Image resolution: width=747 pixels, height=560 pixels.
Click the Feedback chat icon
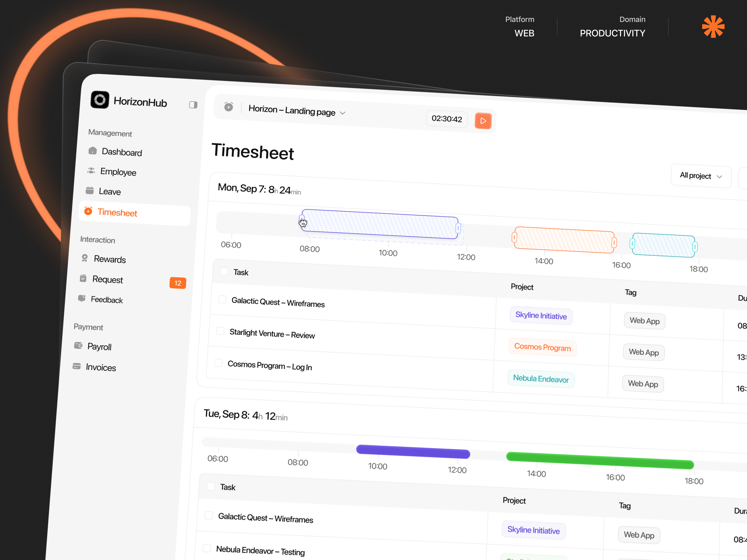[x=82, y=298]
